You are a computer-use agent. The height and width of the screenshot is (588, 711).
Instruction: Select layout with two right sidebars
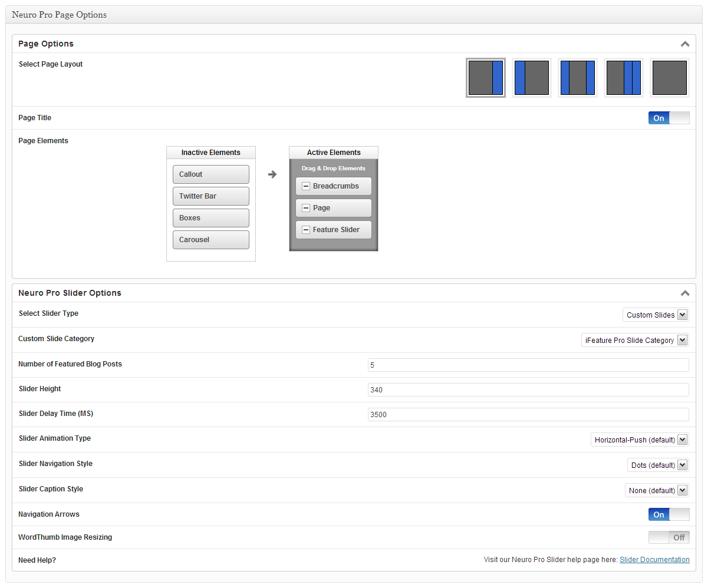pyautogui.click(x=624, y=78)
